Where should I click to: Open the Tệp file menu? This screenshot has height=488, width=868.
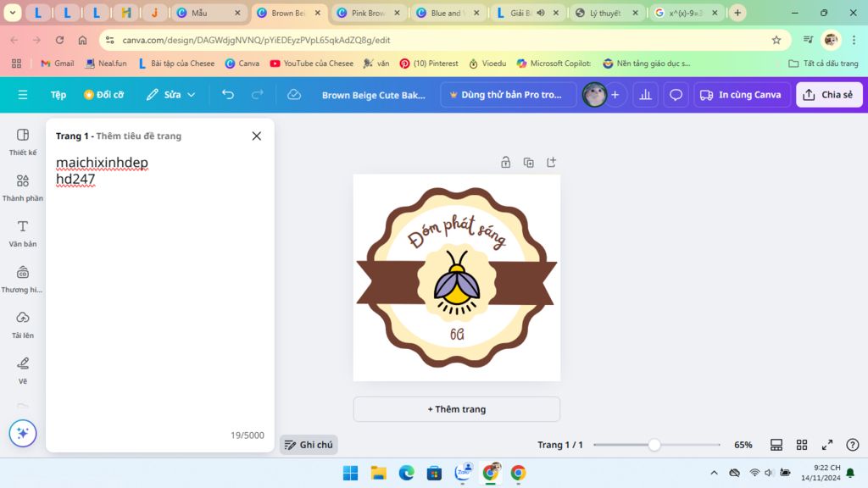click(58, 95)
